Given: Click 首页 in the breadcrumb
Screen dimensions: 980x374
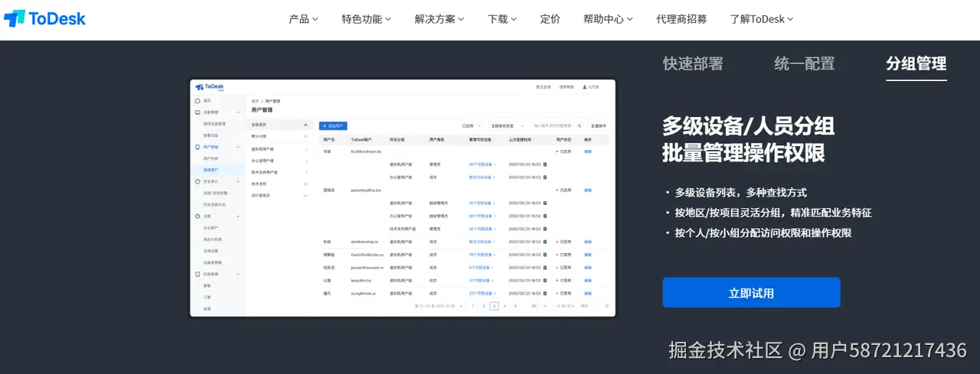Looking at the screenshot, I should coord(255,101).
